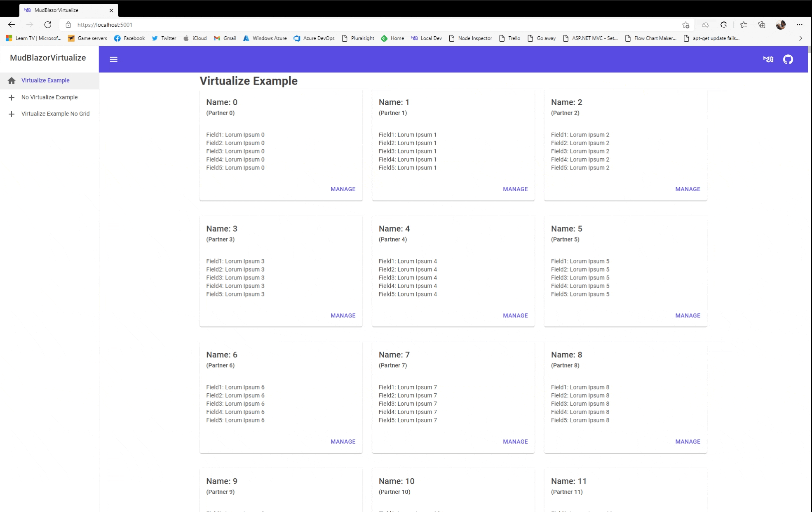The image size is (812, 512).
Task: Open the browser profile avatar
Action: click(780, 25)
